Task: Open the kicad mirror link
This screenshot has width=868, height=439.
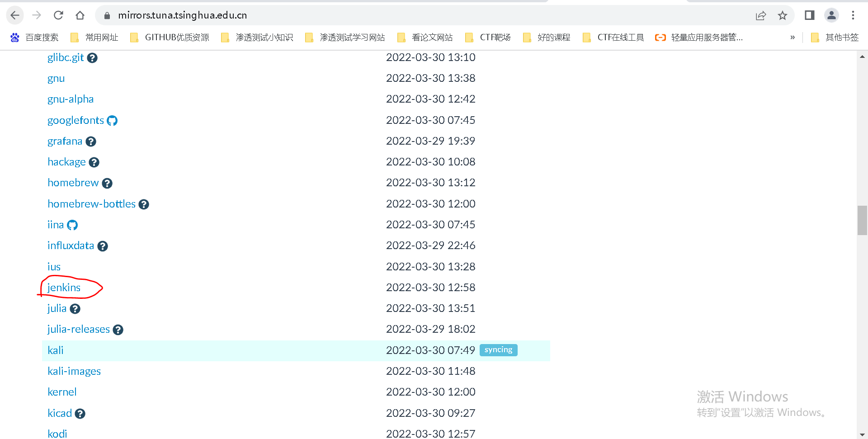Action: click(x=60, y=413)
